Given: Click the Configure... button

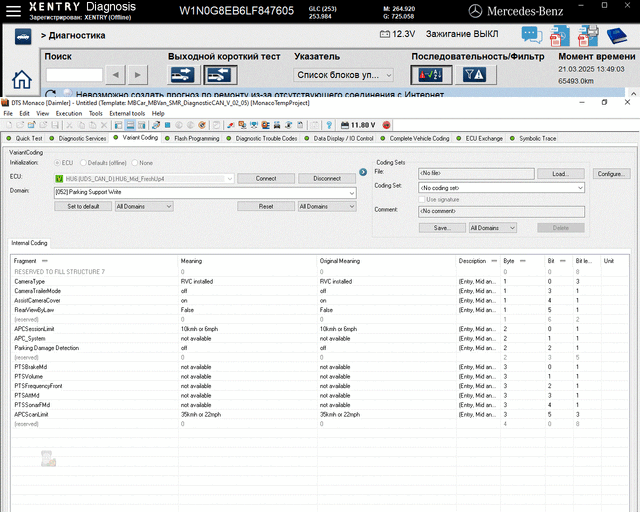Looking at the screenshot, I should click(611, 174).
